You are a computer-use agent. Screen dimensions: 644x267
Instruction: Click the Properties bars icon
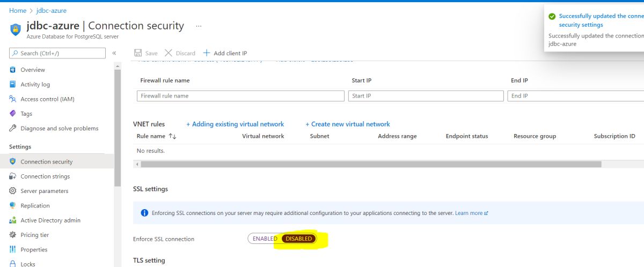point(13,249)
